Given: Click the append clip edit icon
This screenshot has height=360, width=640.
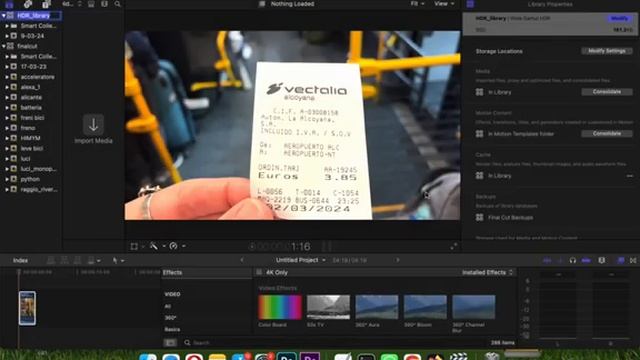Looking at the screenshot, I should pos(78,260).
